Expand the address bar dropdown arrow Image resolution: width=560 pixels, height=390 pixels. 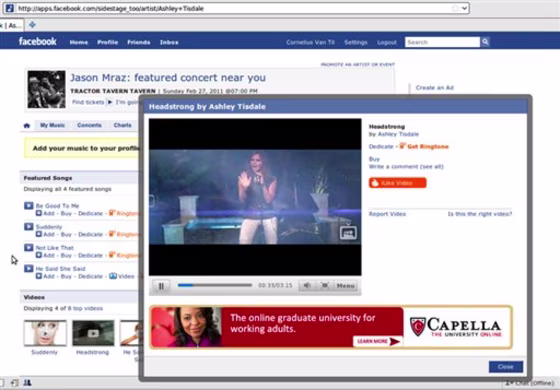(x=464, y=8)
